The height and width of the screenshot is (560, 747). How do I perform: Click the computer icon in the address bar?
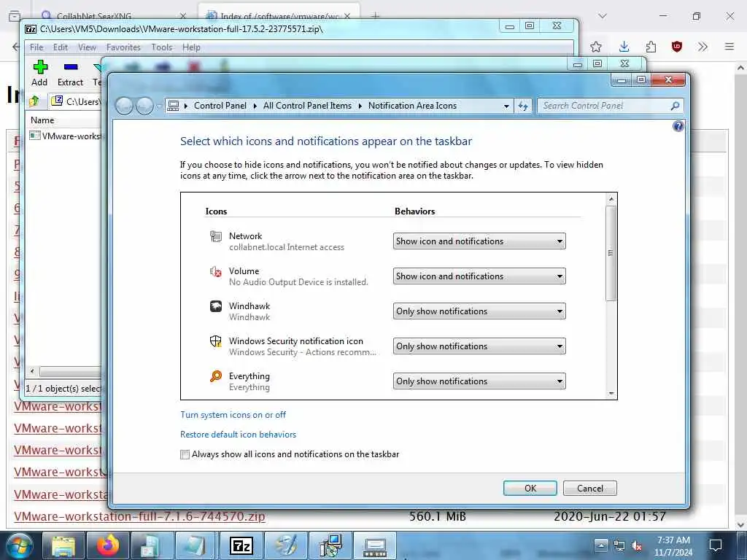pyautogui.click(x=174, y=106)
